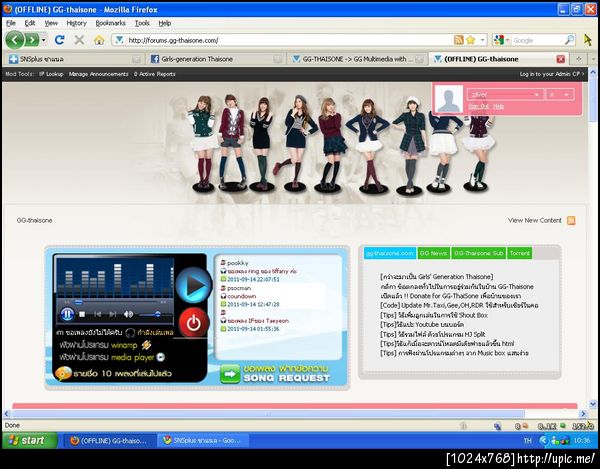Viewport: 600px width, 469px height.
Task: Open the Help menu
Action: (165, 23)
